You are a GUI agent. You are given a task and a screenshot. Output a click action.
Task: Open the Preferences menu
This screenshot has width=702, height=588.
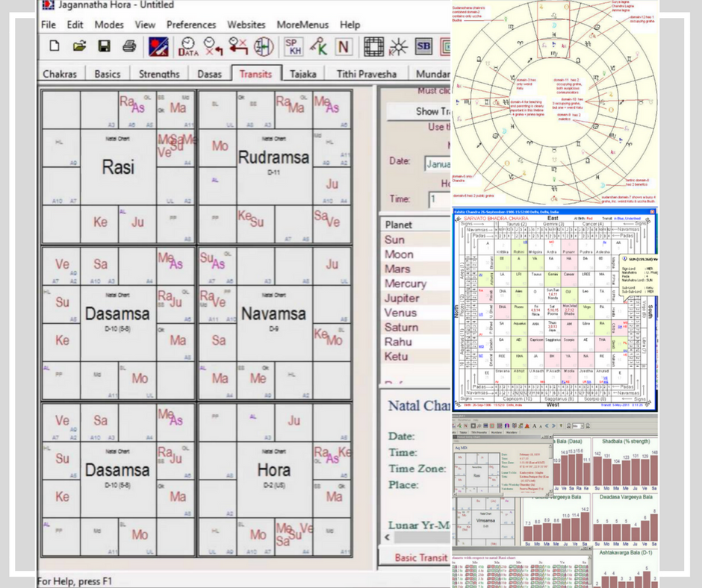point(191,25)
